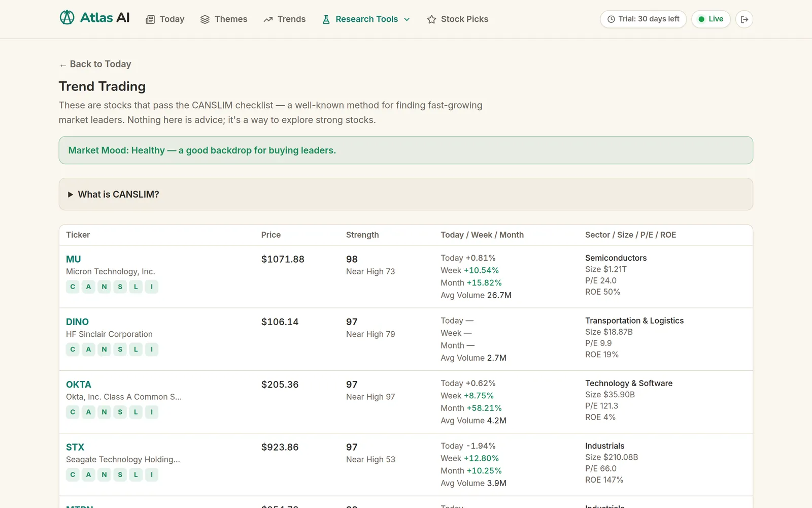Click the trending arrow icon beside Trends
Viewport: 812px width, 508px height.
point(268,19)
